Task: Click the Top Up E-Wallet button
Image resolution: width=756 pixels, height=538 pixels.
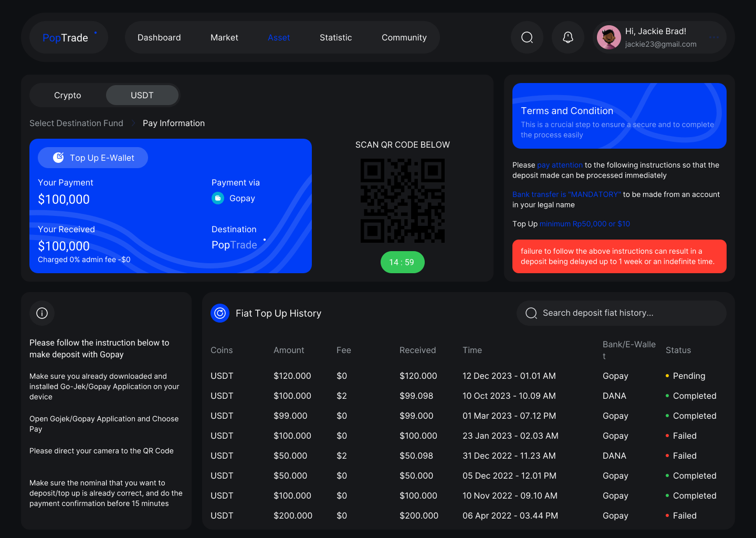Action: (x=93, y=158)
